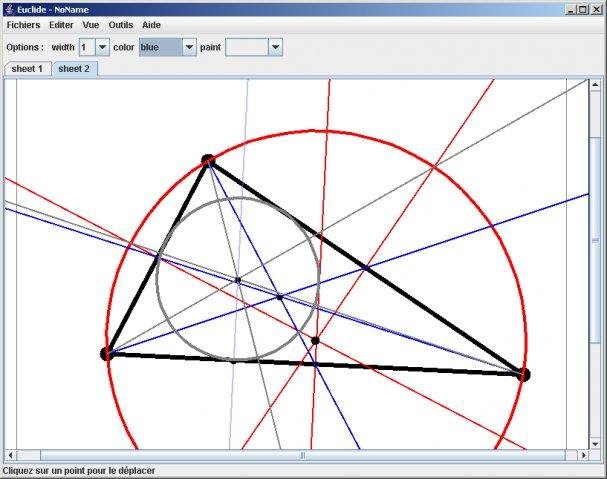
Task: Open the Aide menu
Action: (x=151, y=25)
